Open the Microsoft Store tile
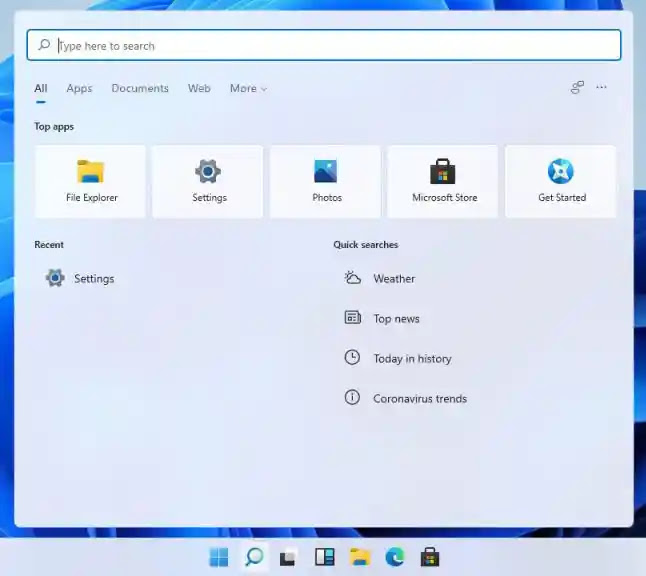This screenshot has height=576, width=646. click(443, 181)
